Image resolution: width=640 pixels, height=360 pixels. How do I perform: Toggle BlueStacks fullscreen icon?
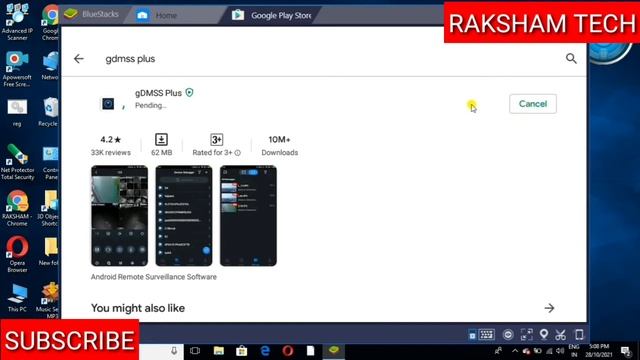click(527, 335)
